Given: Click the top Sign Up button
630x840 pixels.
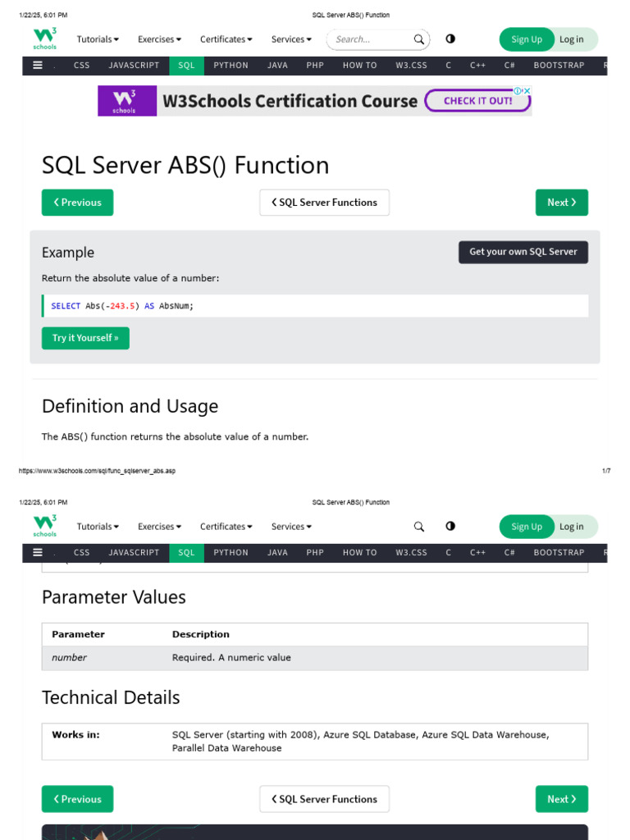Looking at the screenshot, I should [526, 39].
